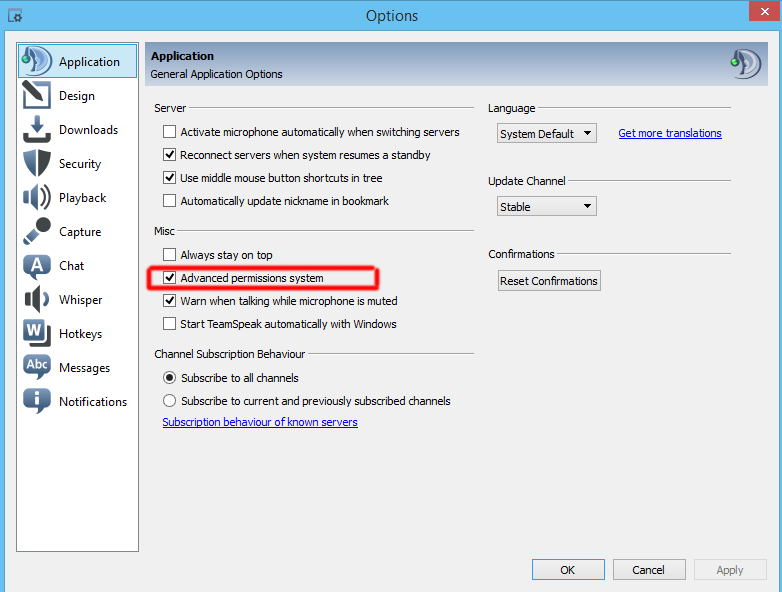Click the Chat bubble icon
This screenshot has height=592, width=782.
click(36, 266)
